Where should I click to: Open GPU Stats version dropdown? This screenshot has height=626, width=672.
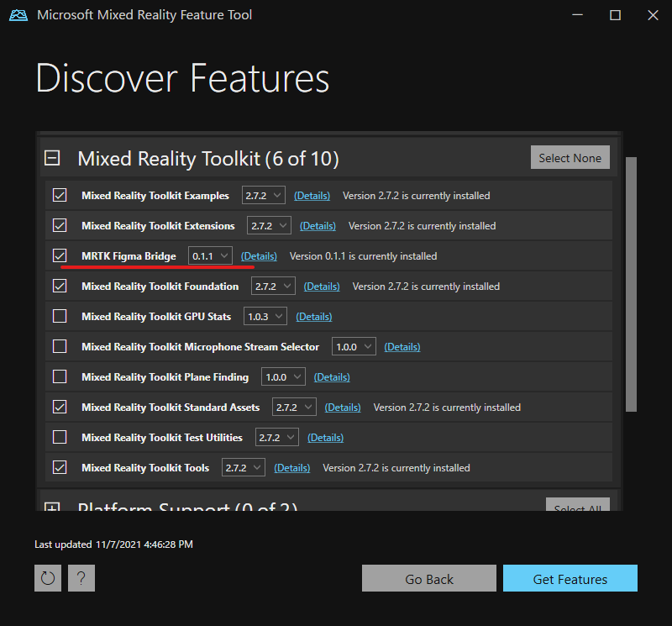(265, 317)
